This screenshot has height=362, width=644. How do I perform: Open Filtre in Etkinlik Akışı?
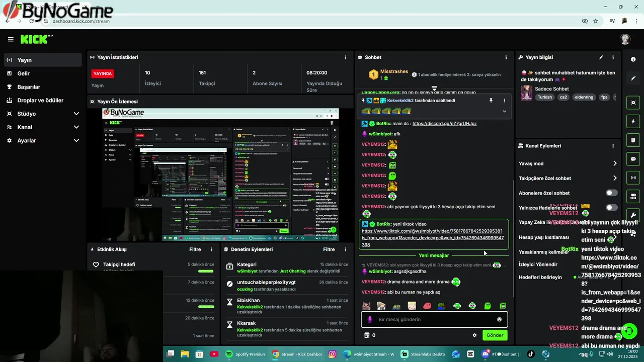[x=195, y=249]
